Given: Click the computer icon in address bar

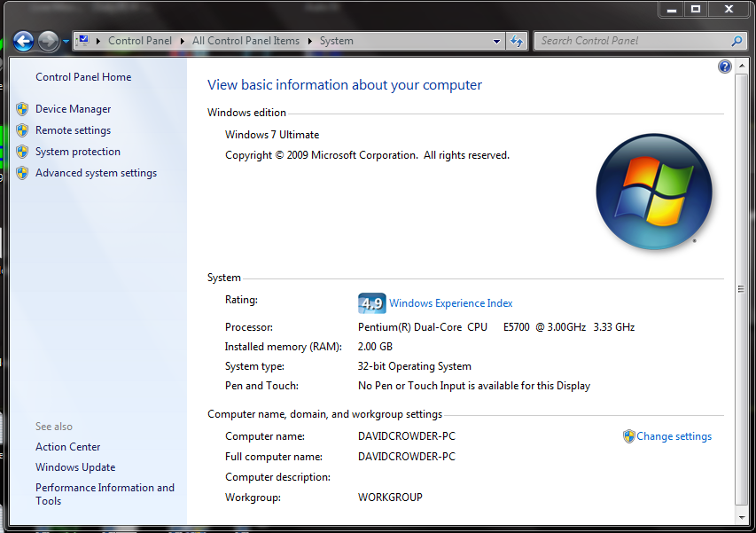Looking at the screenshot, I should [83, 41].
